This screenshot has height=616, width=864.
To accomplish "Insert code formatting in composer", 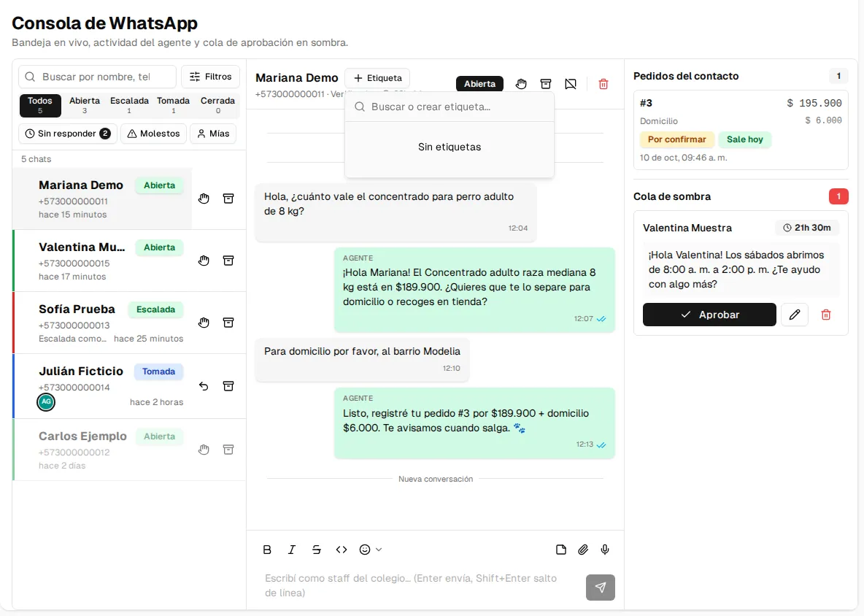I will click(x=341, y=550).
